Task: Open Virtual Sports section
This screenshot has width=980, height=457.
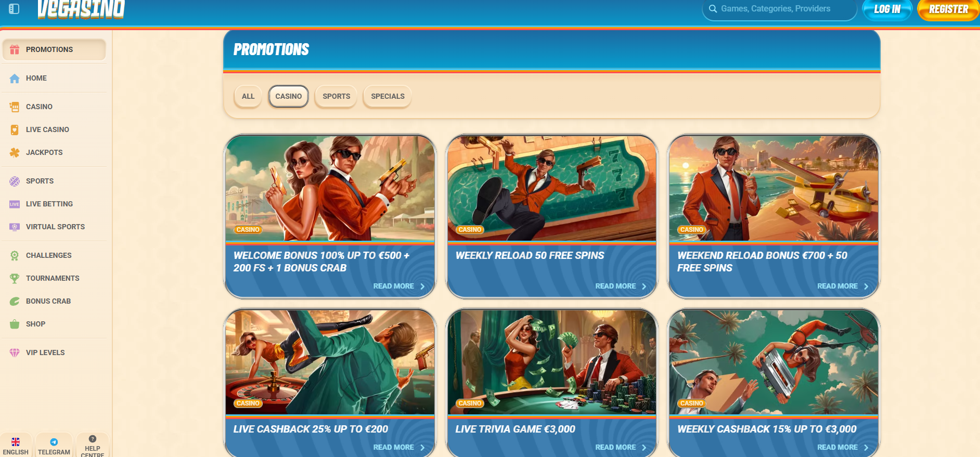Action: click(54, 227)
